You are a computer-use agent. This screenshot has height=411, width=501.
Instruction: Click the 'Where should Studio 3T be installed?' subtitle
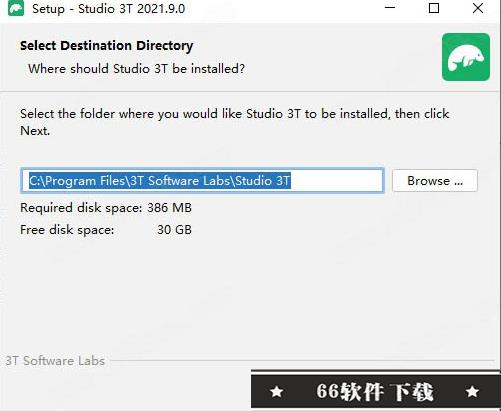click(x=136, y=69)
